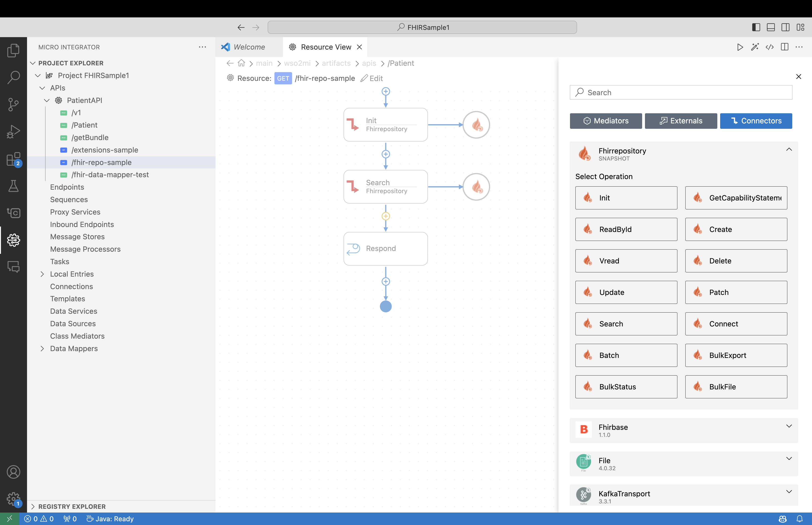This screenshot has width=812, height=525.
Task: Open /fhir-data-mapper-test resource in tree
Action: coord(110,175)
